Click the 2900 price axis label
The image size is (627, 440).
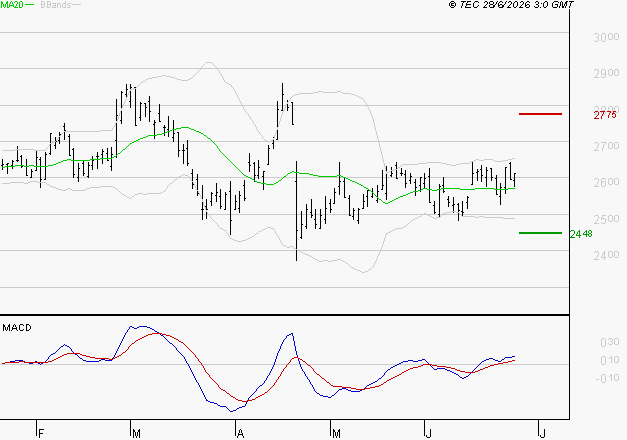pyautogui.click(x=607, y=74)
